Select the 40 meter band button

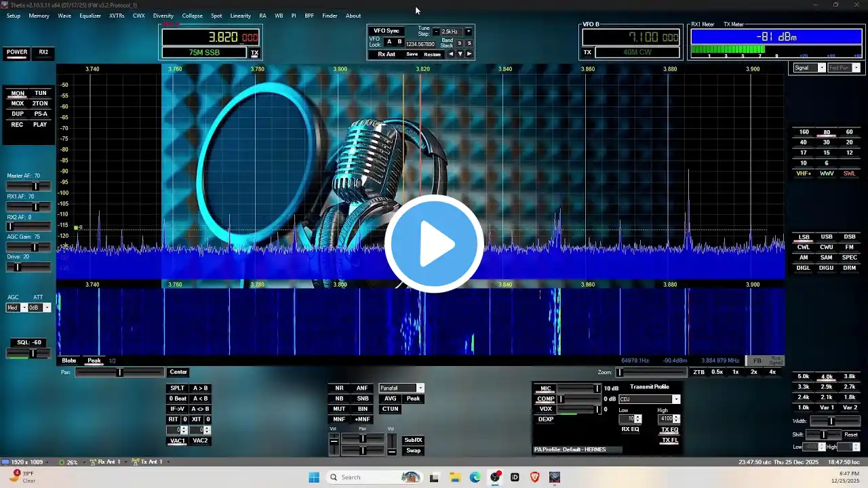804,142
